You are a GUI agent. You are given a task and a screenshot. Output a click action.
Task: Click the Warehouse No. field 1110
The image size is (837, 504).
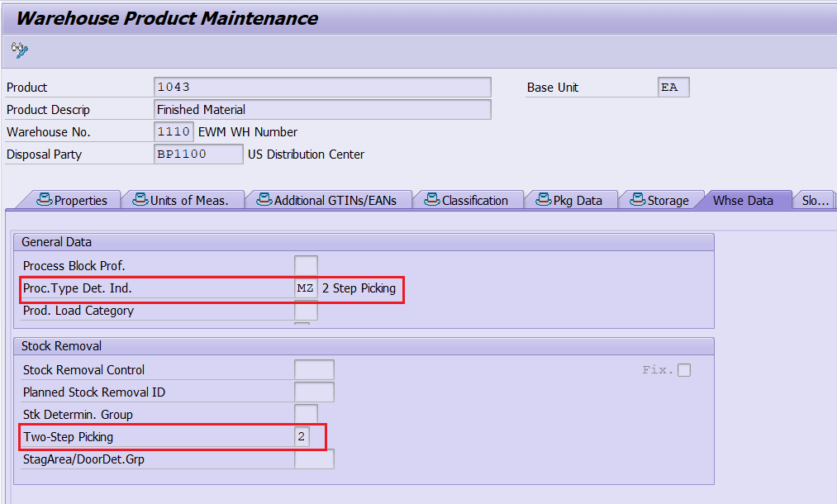[x=174, y=132]
